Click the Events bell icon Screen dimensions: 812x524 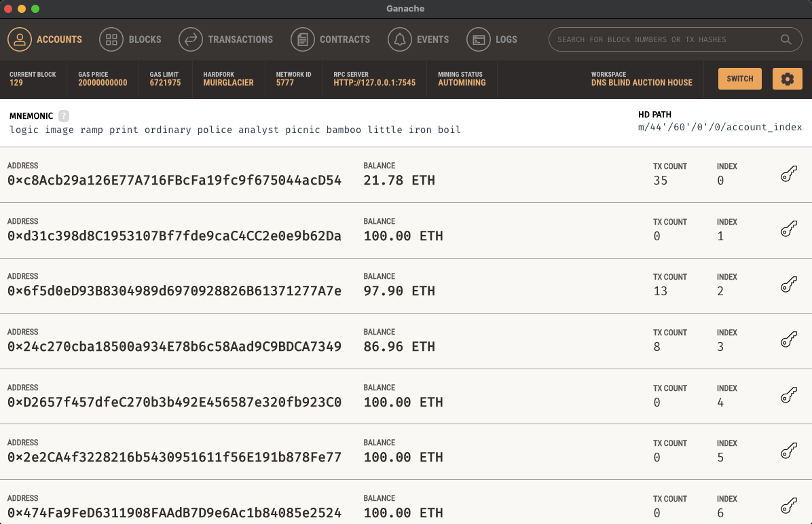[x=400, y=39]
